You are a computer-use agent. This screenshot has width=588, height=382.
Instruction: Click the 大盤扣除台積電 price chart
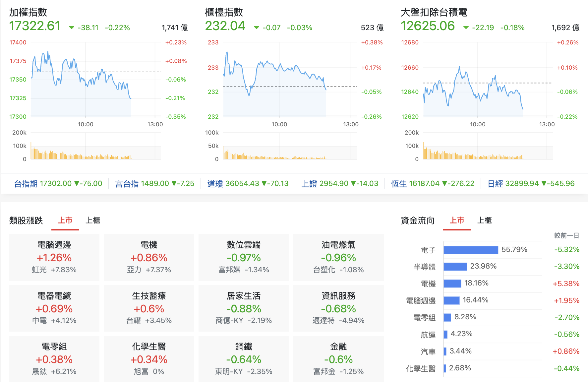488,79
